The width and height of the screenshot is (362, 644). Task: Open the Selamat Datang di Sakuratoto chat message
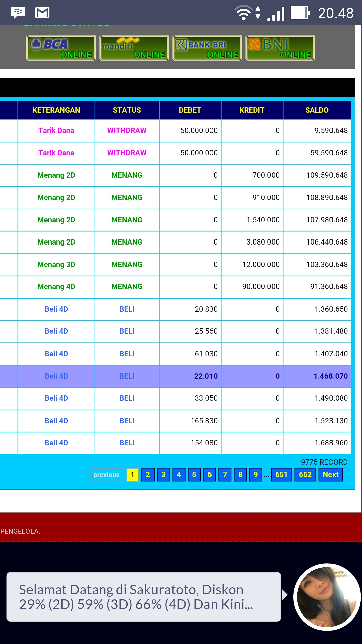tap(143, 597)
